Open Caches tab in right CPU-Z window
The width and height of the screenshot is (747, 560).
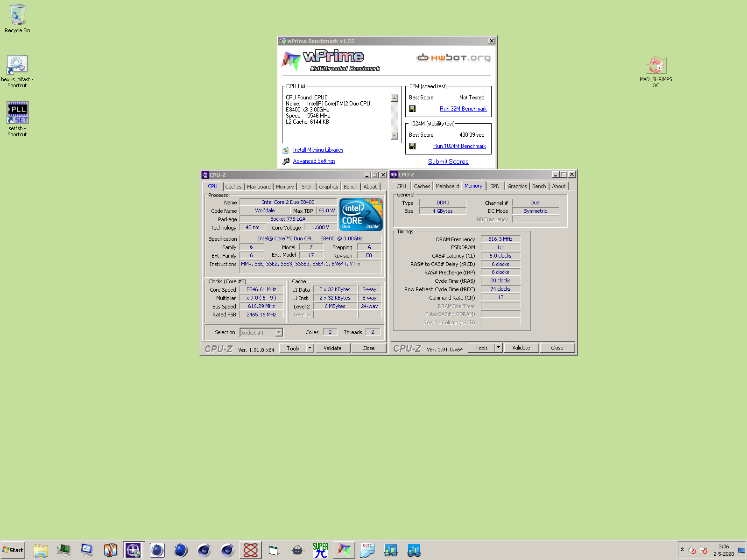pyautogui.click(x=422, y=186)
